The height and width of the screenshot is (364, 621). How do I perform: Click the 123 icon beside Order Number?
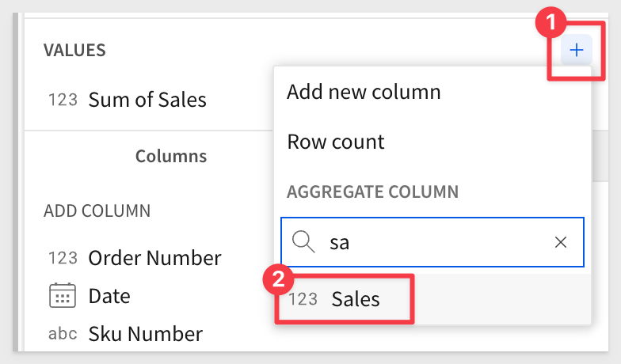[x=63, y=258]
